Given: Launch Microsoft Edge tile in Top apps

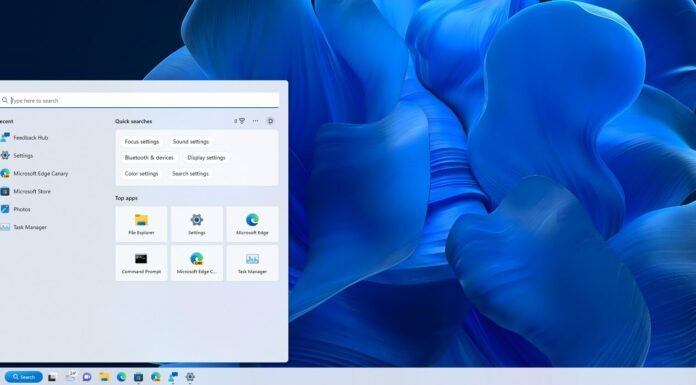Looking at the screenshot, I should coord(252,224).
